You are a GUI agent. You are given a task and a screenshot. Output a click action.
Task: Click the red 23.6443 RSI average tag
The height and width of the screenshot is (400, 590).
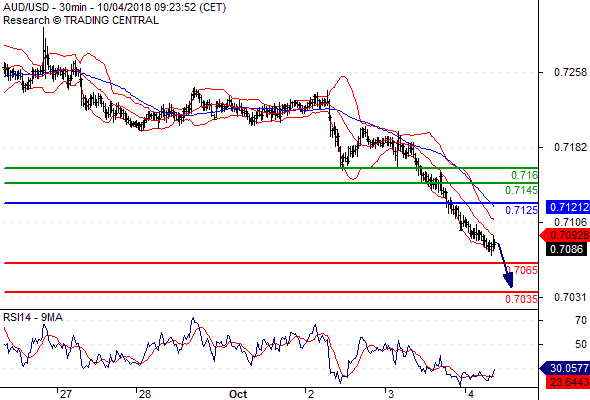coord(567,382)
